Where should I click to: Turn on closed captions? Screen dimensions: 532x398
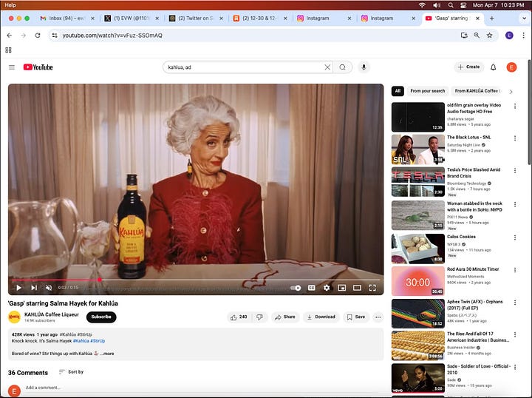[x=312, y=288]
